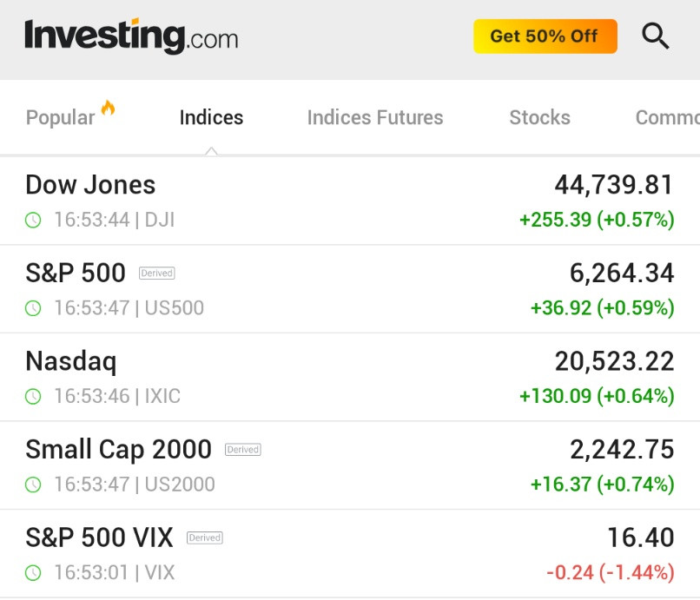Click the VIX change value -0.24 (-1.44%)
700x600 pixels.
click(610, 573)
